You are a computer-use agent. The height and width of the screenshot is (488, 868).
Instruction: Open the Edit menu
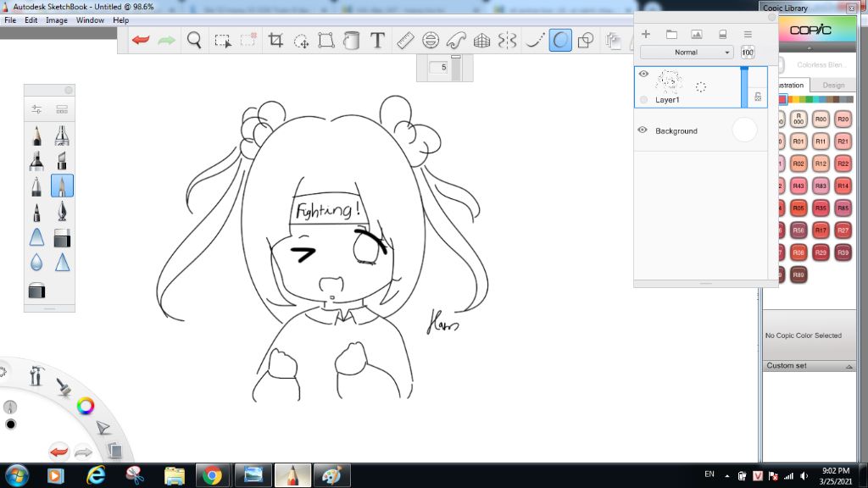[x=31, y=20]
